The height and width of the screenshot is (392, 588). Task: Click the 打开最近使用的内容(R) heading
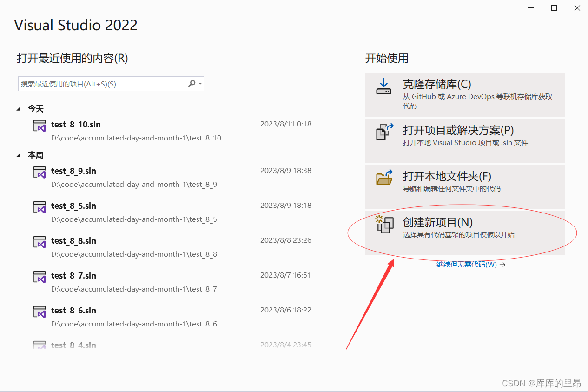(73, 58)
